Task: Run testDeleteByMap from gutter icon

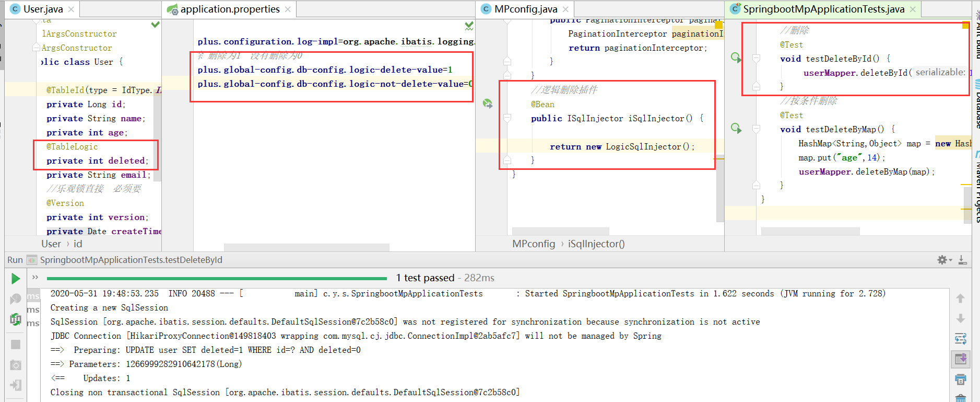Action: [736, 129]
